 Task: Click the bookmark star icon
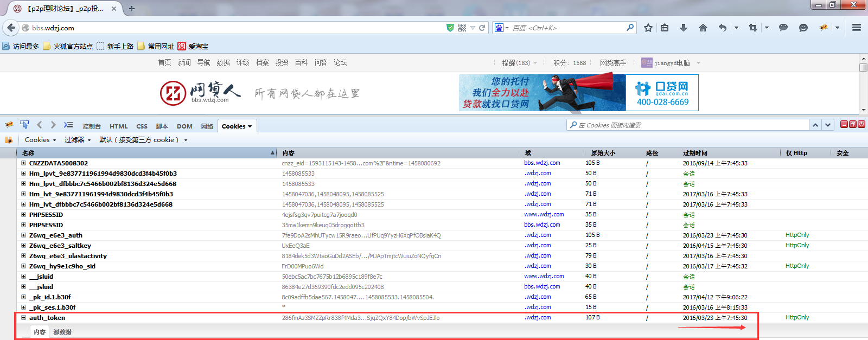pyautogui.click(x=648, y=28)
